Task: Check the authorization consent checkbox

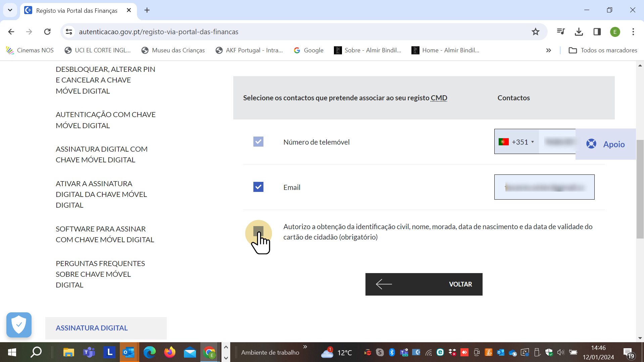Action: pos(258,231)
